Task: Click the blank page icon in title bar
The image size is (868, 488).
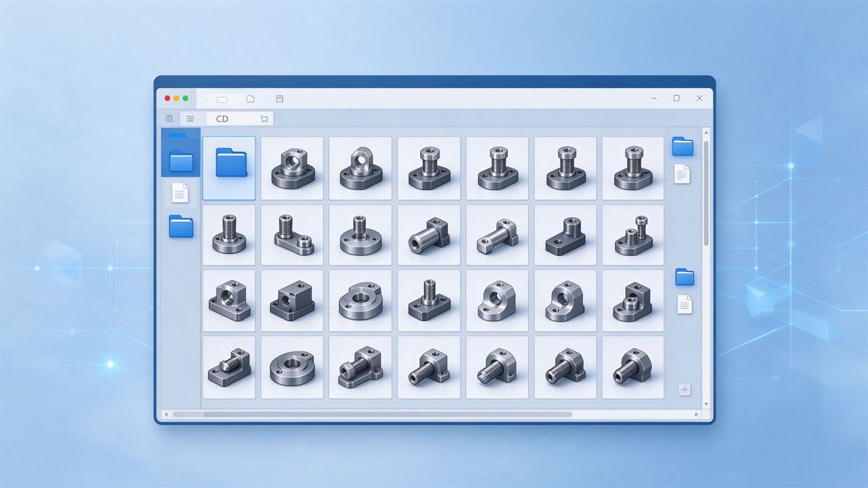Action: [x=250, y=98]
